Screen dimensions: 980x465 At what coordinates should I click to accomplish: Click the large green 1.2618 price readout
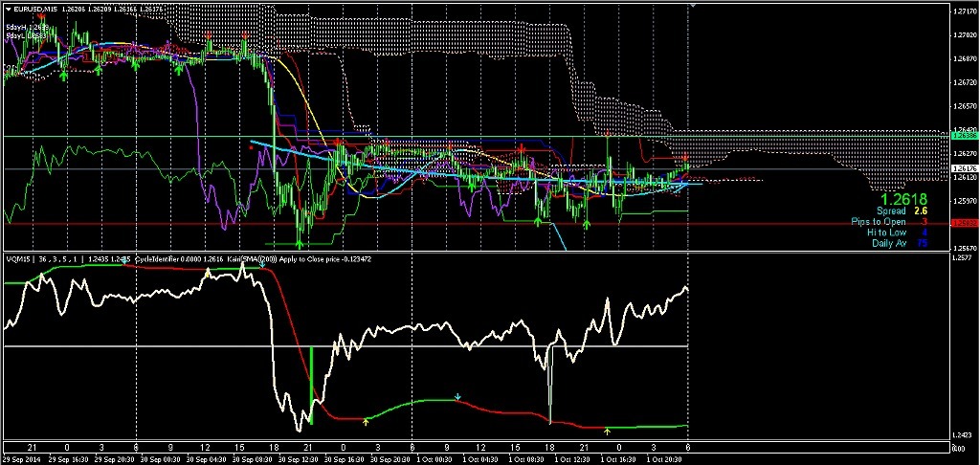point(902,200)
